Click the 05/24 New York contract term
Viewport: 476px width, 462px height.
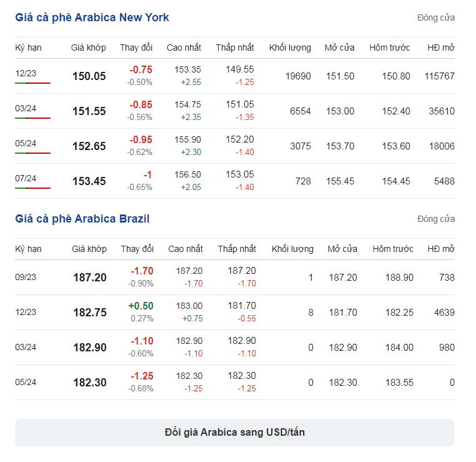coord(26,144)
